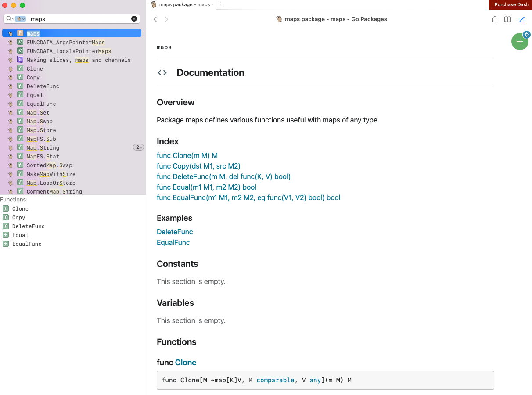Click the share icon in the toolbar
Screen dimensions: 532x395
[495, 19]
